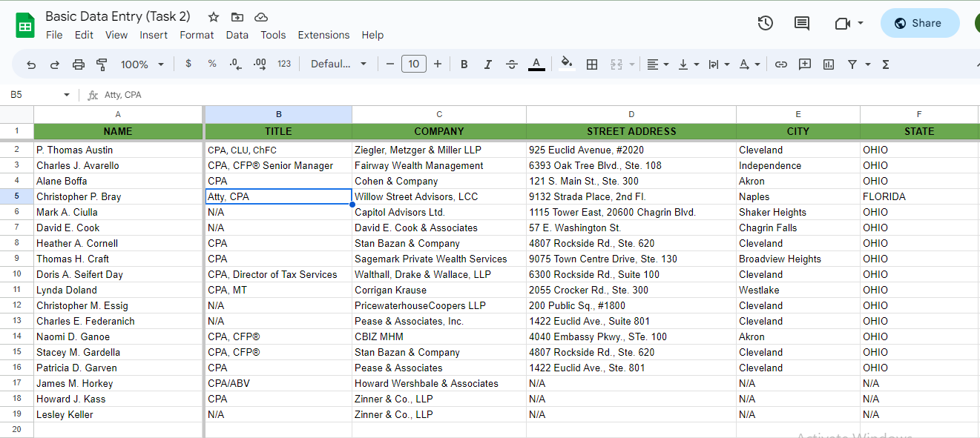Open vertical align dropdown
Viewport: 980px width, 438px height.
(688, 64)
